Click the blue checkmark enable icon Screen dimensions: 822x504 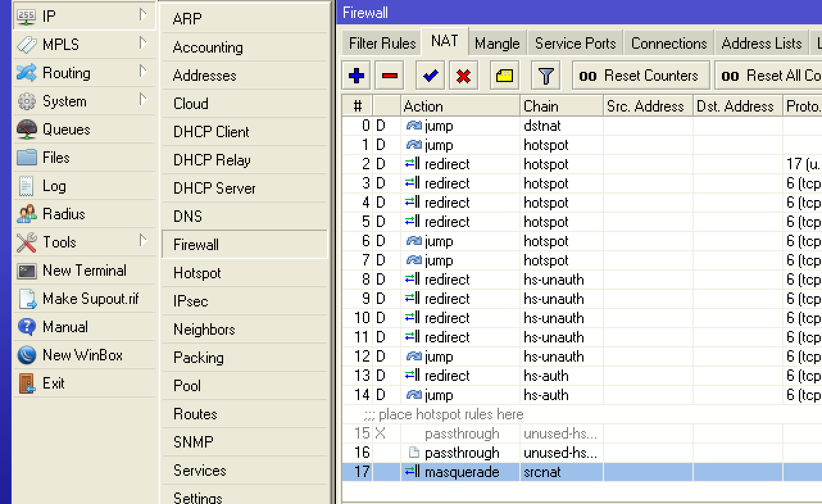tap(430, 76)
